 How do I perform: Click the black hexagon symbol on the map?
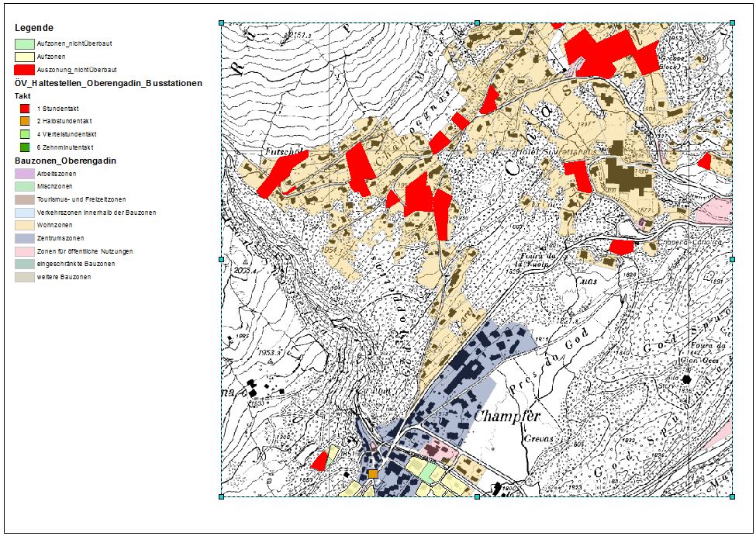tap(687, 379)
